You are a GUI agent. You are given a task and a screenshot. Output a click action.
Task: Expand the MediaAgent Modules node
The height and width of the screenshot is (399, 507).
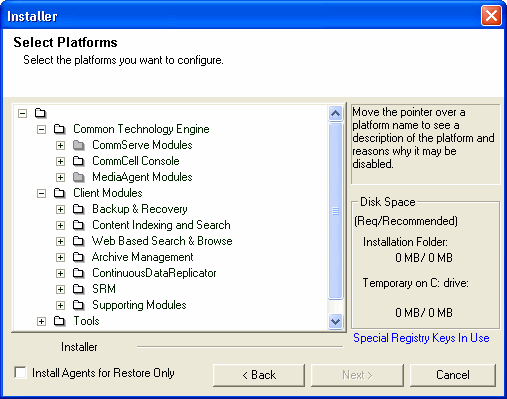click(x=60, y=177)
